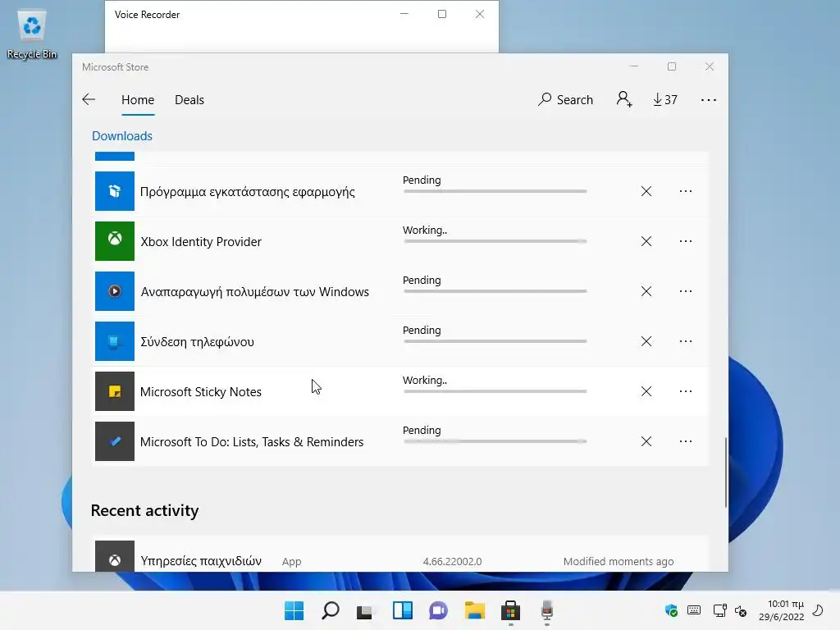Click Microsoft To Do progress bar
This screenshot has height=630, width=840.
pyautogui.click(x=495, y=441)
